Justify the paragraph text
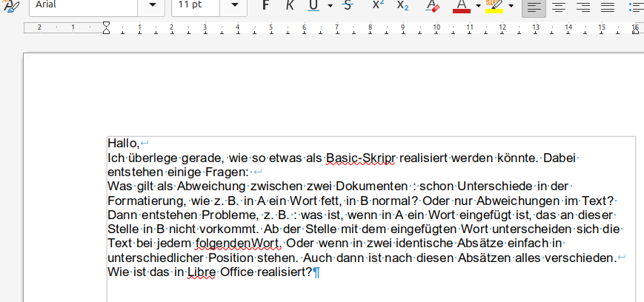Viewport: 644px width, 302px height. tap(608, 6)
